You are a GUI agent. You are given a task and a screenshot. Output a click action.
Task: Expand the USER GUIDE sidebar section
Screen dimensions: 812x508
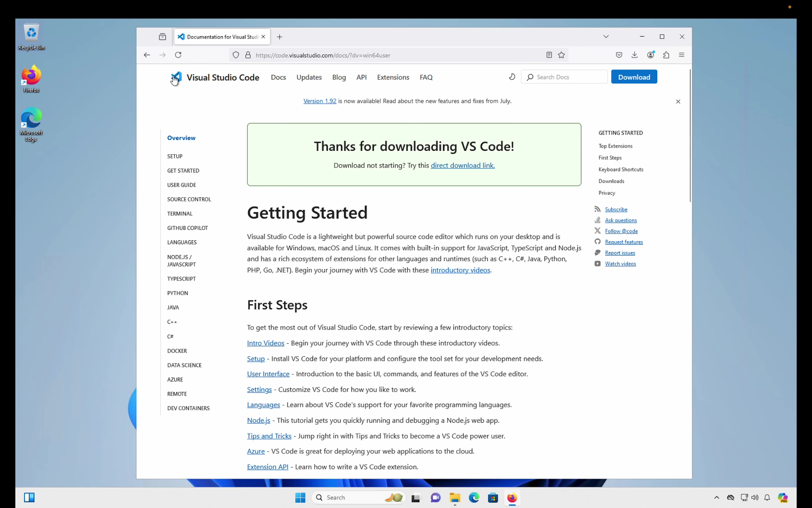coord(181,185)
